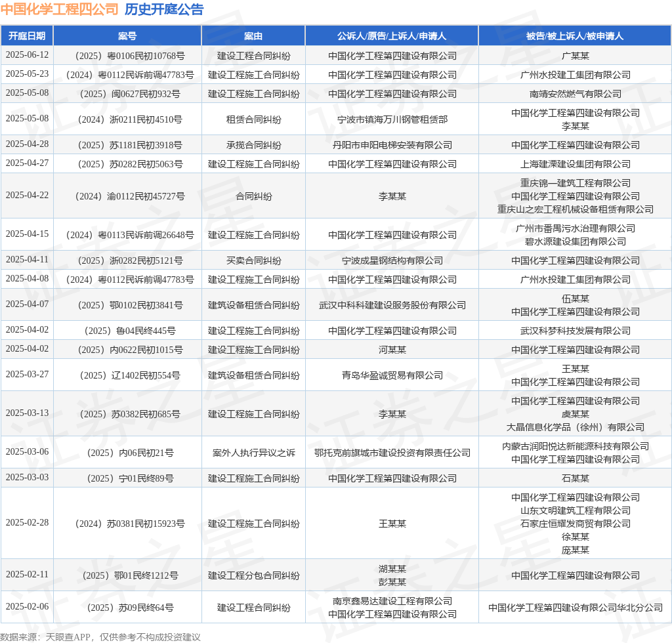
Task: Click defendant 重庆山之宏工程机械设备租赁有限公司
Action: point(575,209)
